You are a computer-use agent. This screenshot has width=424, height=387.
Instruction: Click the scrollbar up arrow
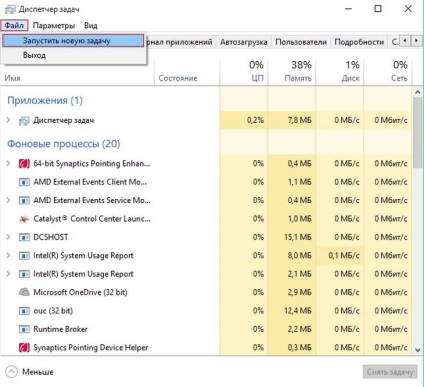pos(418,92)
